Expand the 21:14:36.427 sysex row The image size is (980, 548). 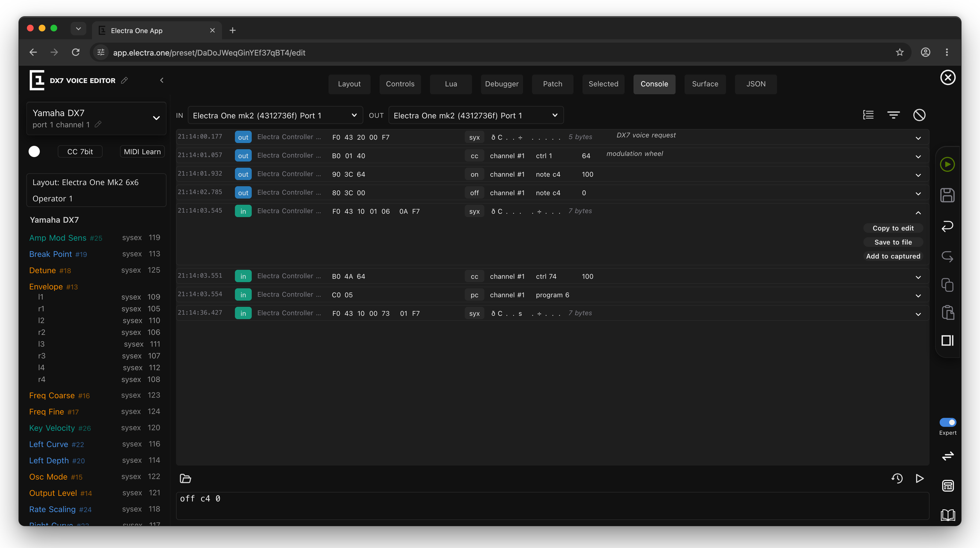pos(918,314)
